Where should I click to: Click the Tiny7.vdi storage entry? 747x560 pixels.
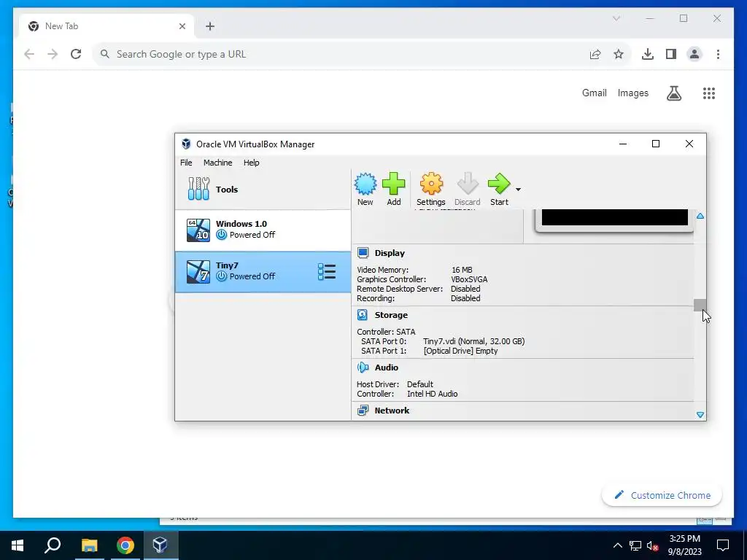[x=474, y=341]
